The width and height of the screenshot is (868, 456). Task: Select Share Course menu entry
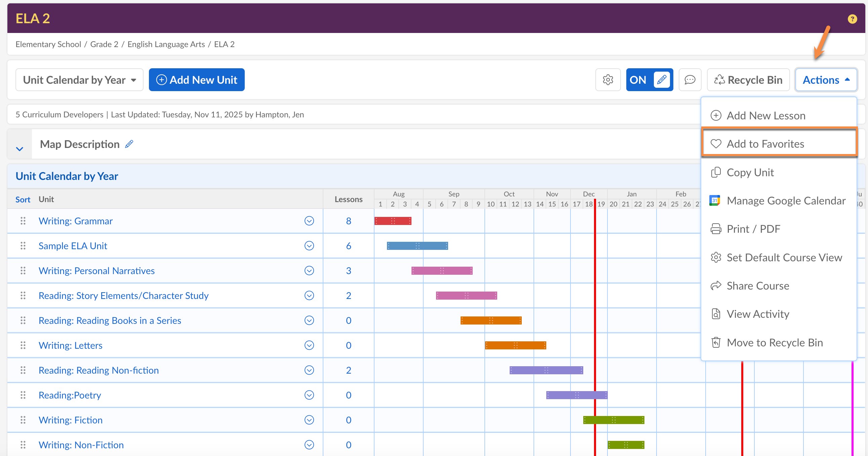pos(757,286)
